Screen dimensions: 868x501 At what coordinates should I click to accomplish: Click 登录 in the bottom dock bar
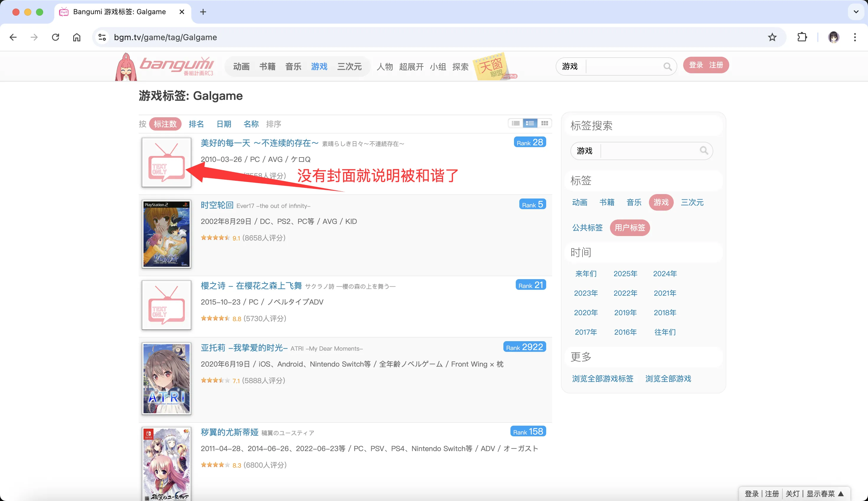(751, 494)
